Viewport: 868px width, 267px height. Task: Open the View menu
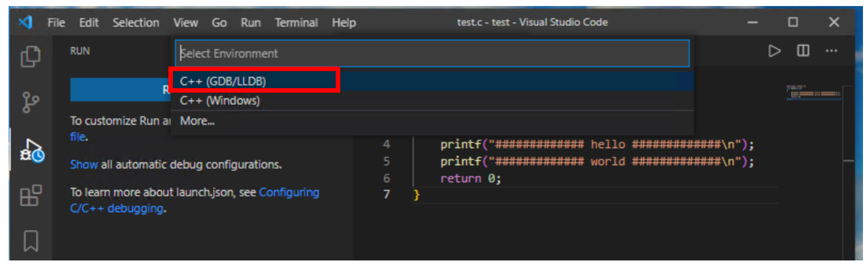185,23
